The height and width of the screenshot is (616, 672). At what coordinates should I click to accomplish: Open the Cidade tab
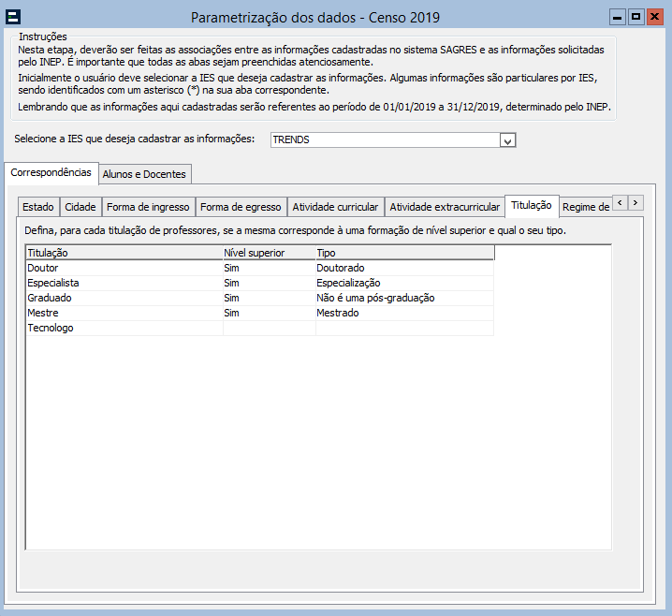coord(80,207)
